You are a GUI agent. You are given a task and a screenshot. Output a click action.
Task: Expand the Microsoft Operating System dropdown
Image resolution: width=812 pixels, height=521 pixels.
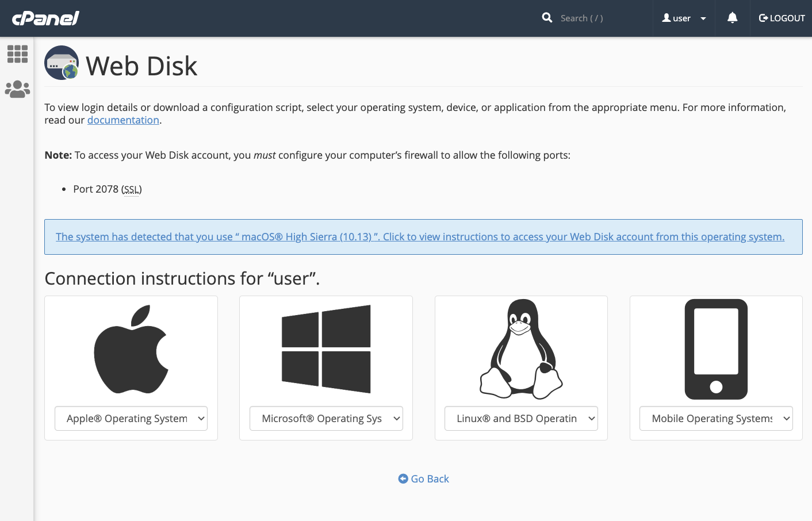pos(326,419)
